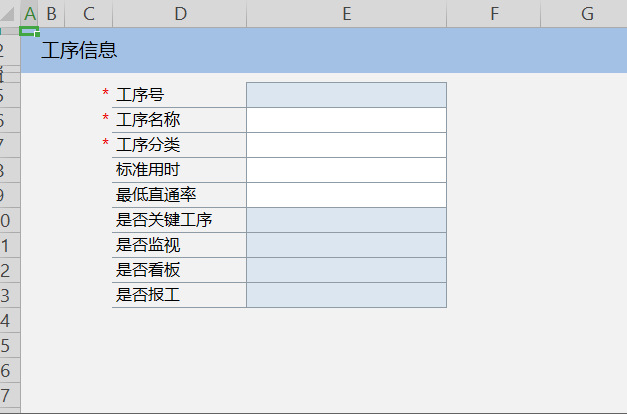
Task: Click the 最低直通率 input cell
Action: (346, 195)
